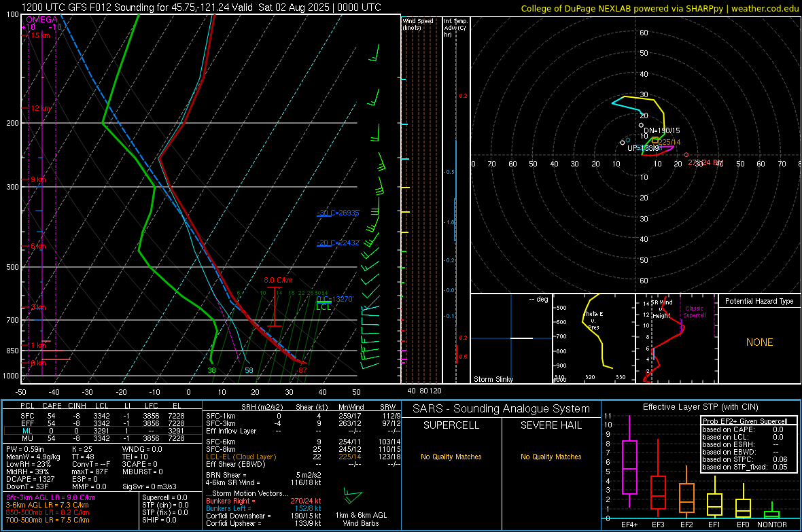Click the 0 C=13270' freezing level label
The width and height of the screenshot is (802, 532).
[335, 299]
